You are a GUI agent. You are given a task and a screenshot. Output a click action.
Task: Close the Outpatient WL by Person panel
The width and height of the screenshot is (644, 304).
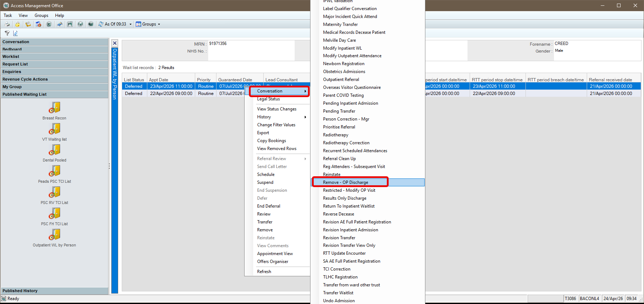(115, 43)
